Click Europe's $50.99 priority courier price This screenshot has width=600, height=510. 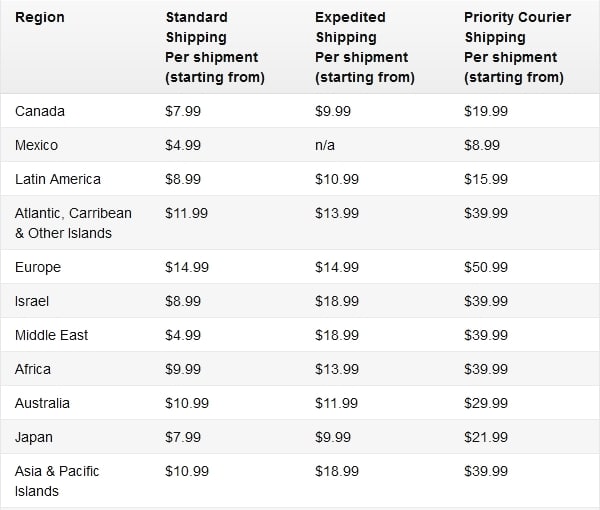pyautogui.click(x=486, y=267)
